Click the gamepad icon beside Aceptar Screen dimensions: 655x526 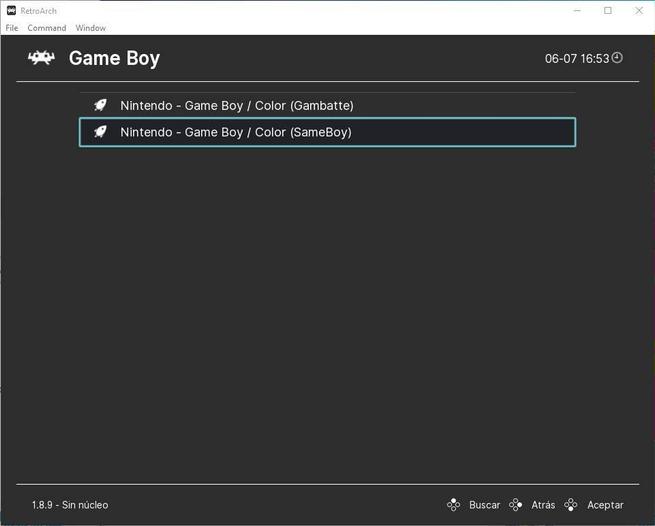(571, 505)
